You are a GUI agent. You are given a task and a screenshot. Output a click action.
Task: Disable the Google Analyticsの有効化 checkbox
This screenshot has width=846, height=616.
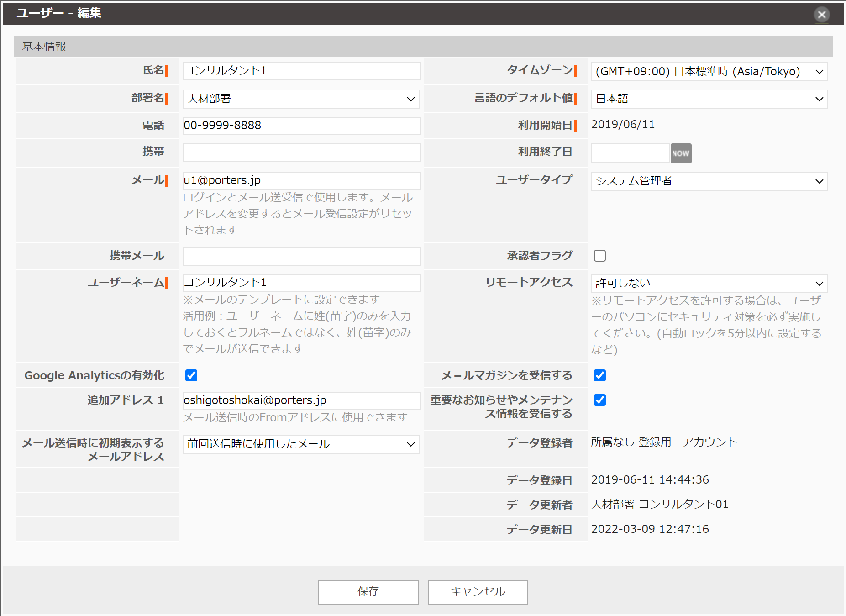click(191, 375)
